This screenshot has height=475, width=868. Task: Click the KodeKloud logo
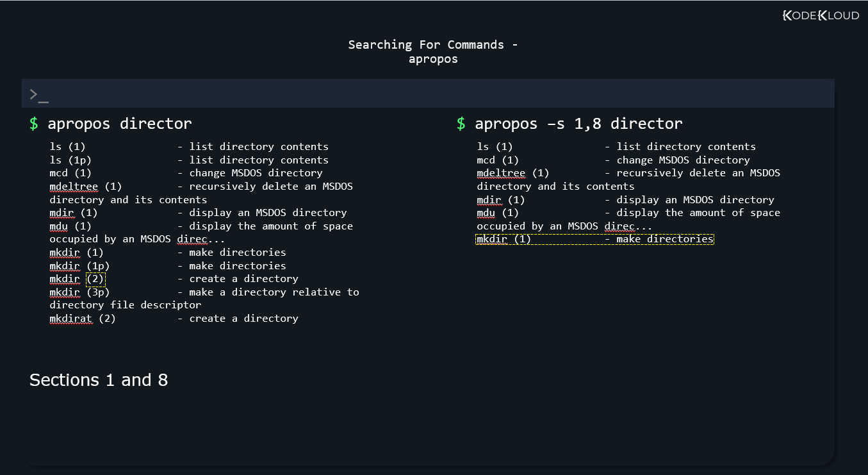coord(821,15)
